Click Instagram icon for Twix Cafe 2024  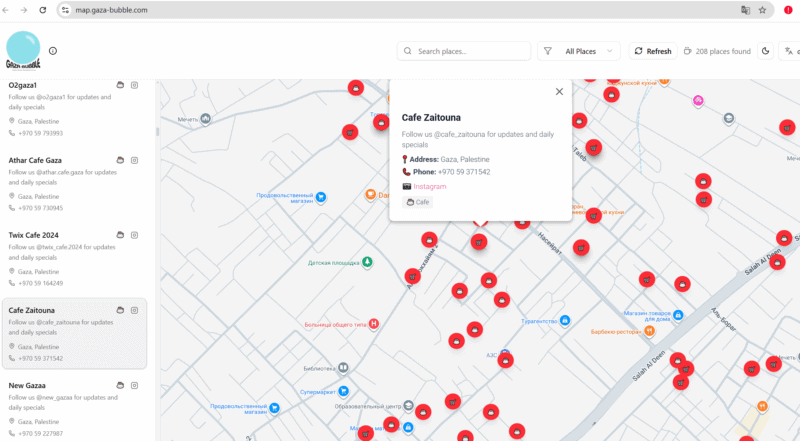click(x=135, y=235)
